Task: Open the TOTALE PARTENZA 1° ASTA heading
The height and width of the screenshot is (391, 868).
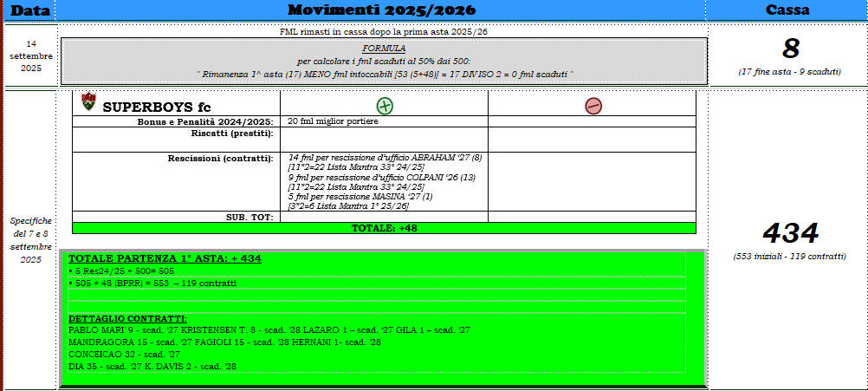Action: coord(165,258)
